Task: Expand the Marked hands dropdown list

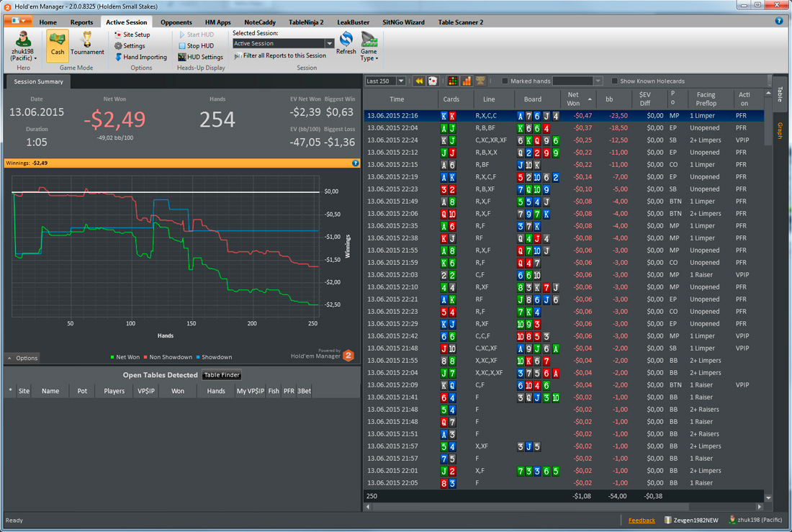Action: click(598, 81)
